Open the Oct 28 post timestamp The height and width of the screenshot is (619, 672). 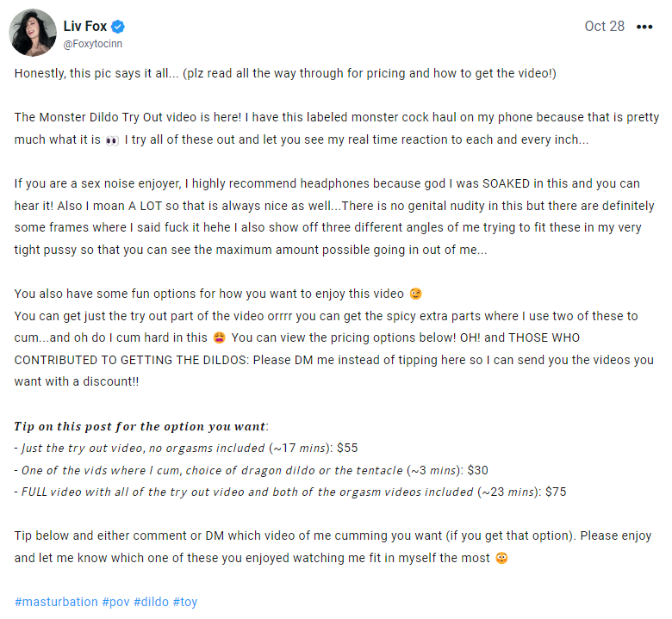tap(604, 26)
